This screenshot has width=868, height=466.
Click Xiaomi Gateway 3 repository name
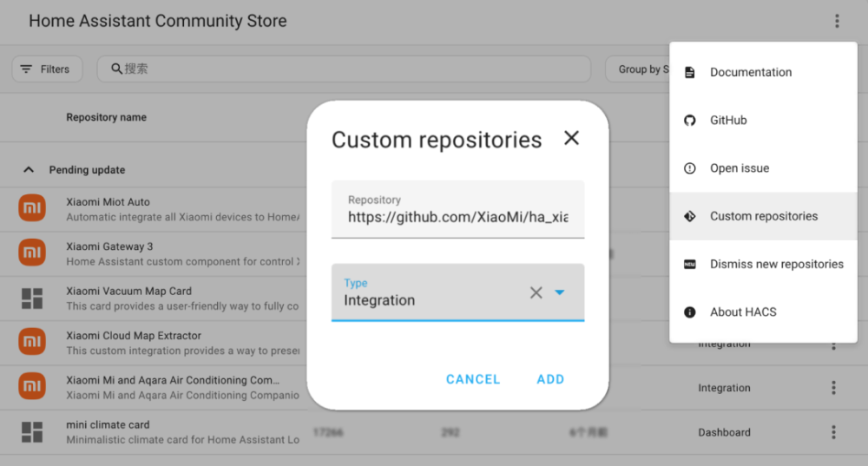[109, 246]
